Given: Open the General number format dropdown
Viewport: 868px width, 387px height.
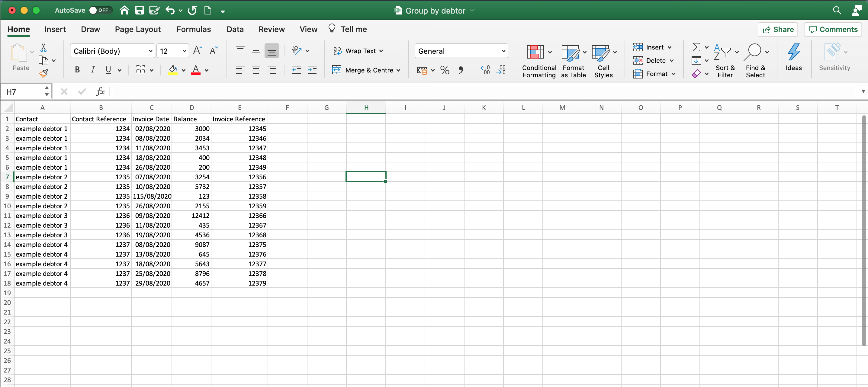Looking at the screenshot, I should pos(503,51).
